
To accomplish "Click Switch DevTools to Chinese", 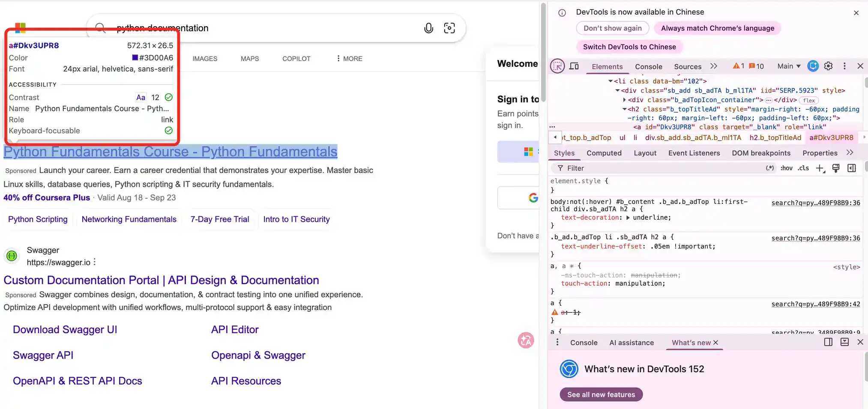I will click(x=629, y=47).
